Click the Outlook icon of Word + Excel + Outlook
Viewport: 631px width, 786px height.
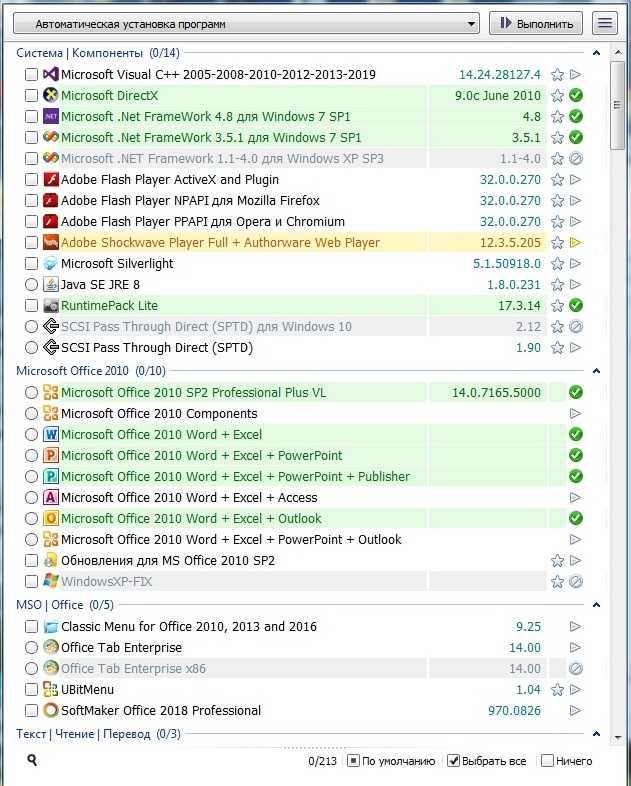click(x=51, y=518)
